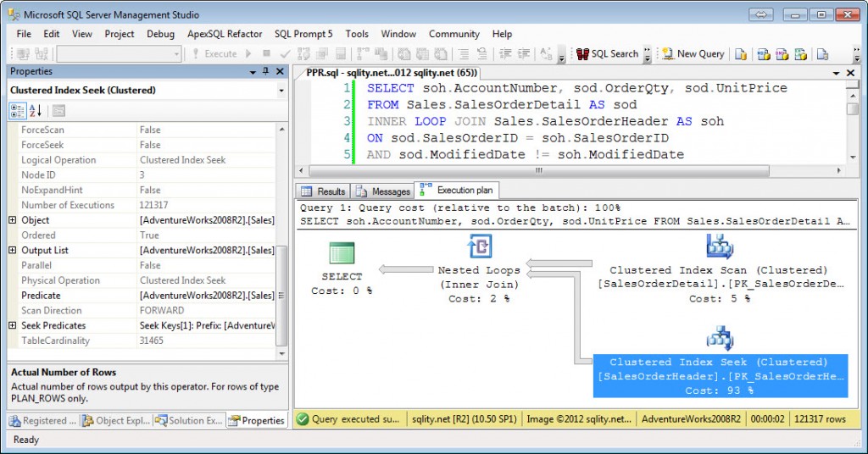Switch properties to Categorized view
Image resolution: width=868 pixels, height=454 pixels.
18,110
